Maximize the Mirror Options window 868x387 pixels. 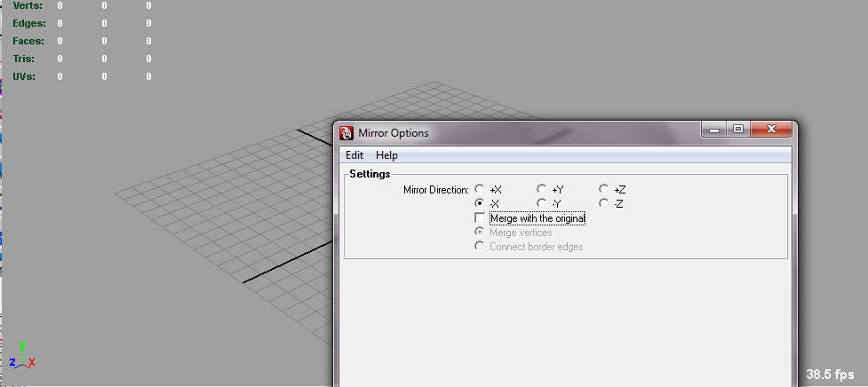737,130
